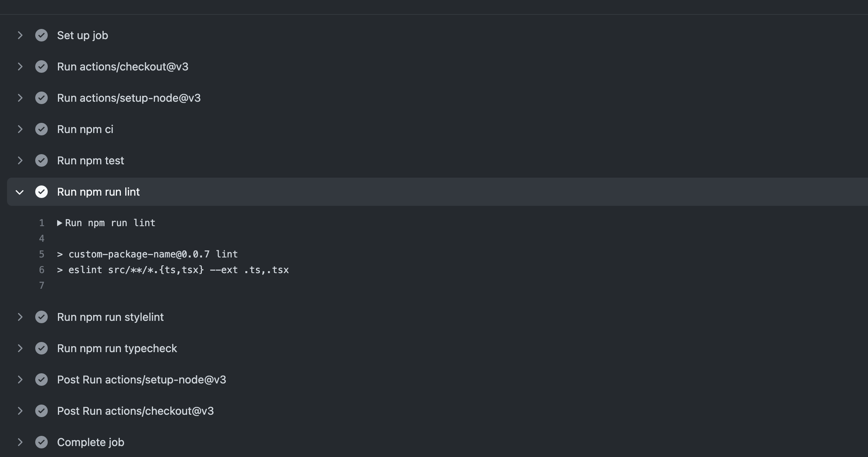Expand the Post Run actions/checkout@v3 chevron
The image size is (868, 457).
(20, 411)
